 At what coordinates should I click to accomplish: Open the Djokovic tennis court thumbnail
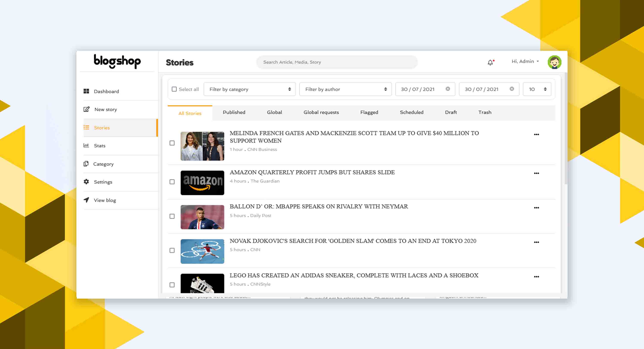pos(202,251)
